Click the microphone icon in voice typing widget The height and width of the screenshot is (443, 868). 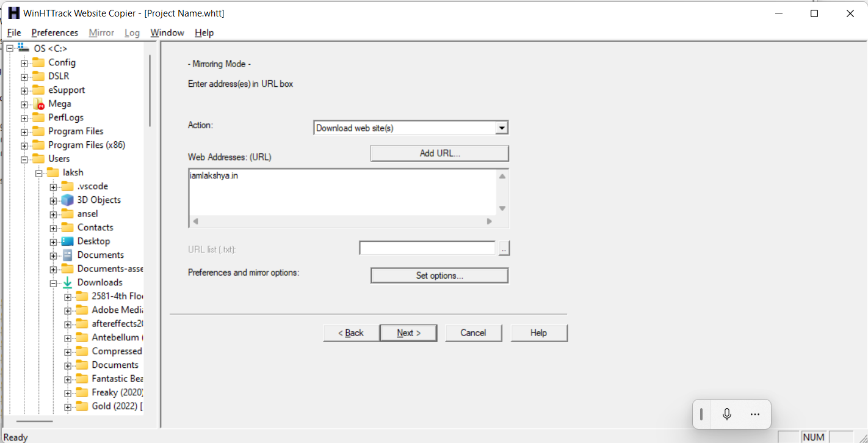727,414
